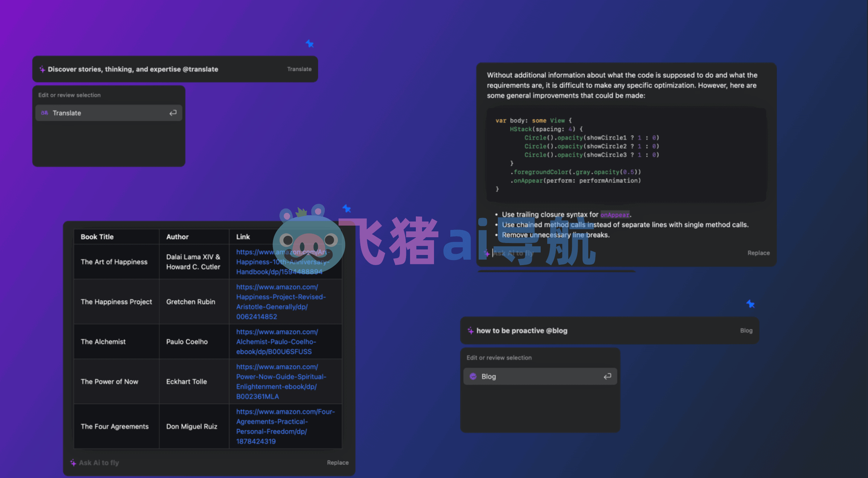Image resolution: width=868 pixels, height=478 pixels.
Task: Open The Happiness Project Amazon link
Action: [x=281, y=302]
